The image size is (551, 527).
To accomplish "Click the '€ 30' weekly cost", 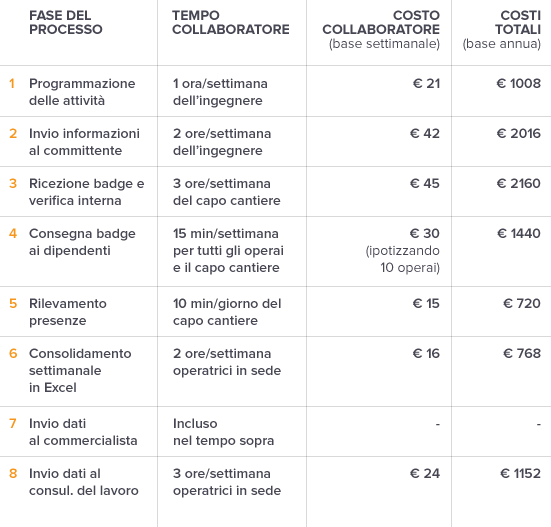I will [x=424, y=233].
